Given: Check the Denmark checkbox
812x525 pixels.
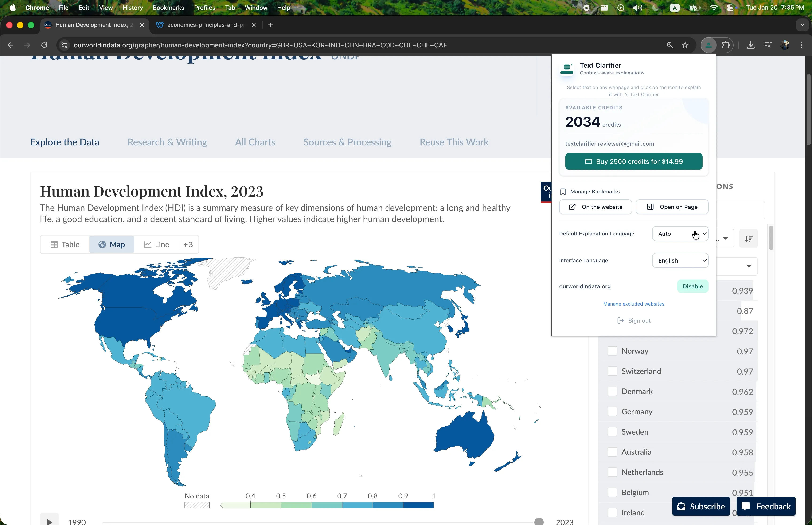Looking at the screenshot, I should click(612, 391).
